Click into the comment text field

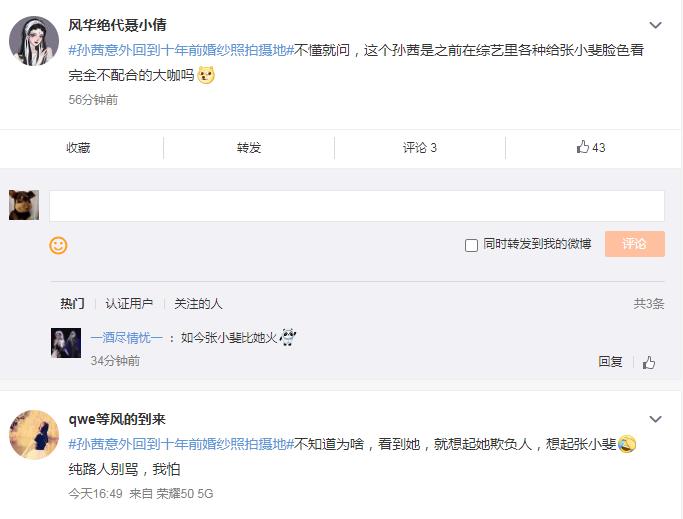pos(356,206)
